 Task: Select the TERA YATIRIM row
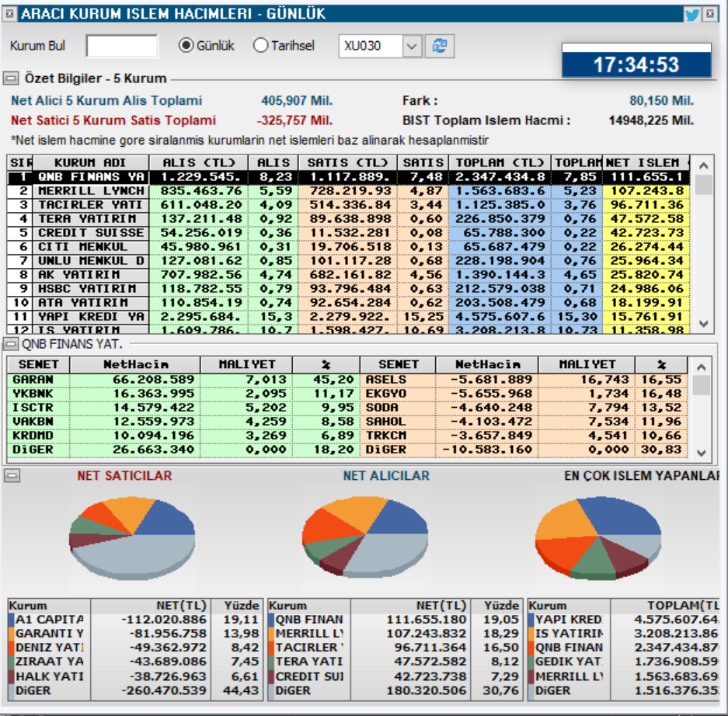point(349,219)
